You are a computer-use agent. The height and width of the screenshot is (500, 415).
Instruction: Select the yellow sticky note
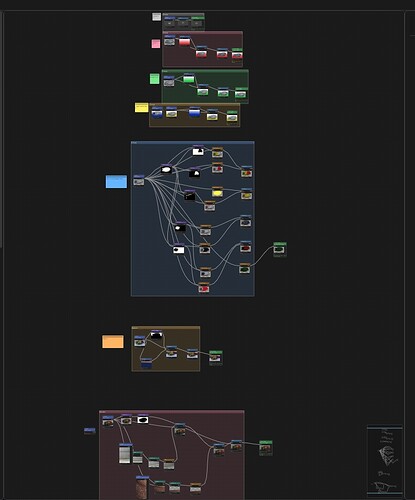[141, 107]
